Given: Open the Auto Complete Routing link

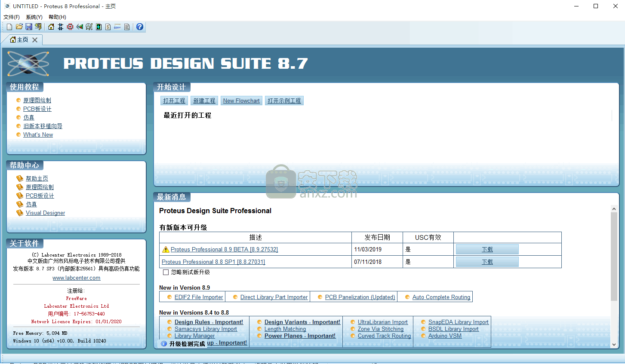Looking at the screenshot, I should (x=441, y=297).
